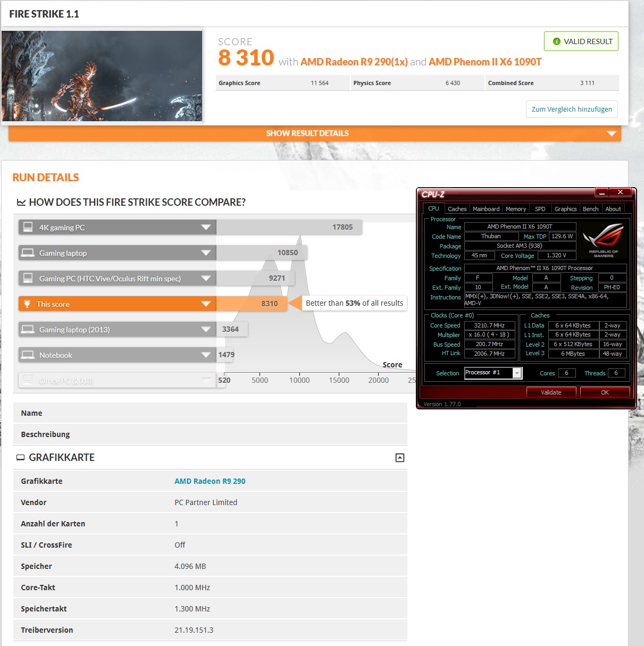Click the Notebook laptop icon
This screenshot has height=646, width=644.
[x=28, y=355]
